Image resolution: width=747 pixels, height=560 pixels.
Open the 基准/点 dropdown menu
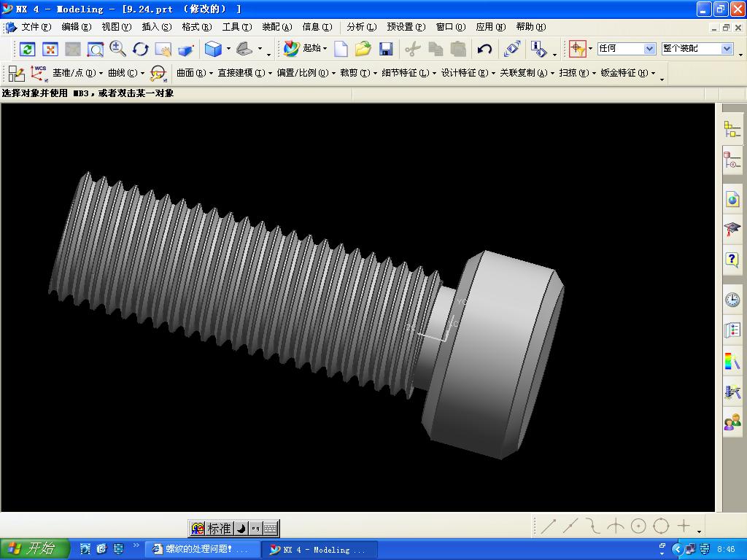coord(77,73)
